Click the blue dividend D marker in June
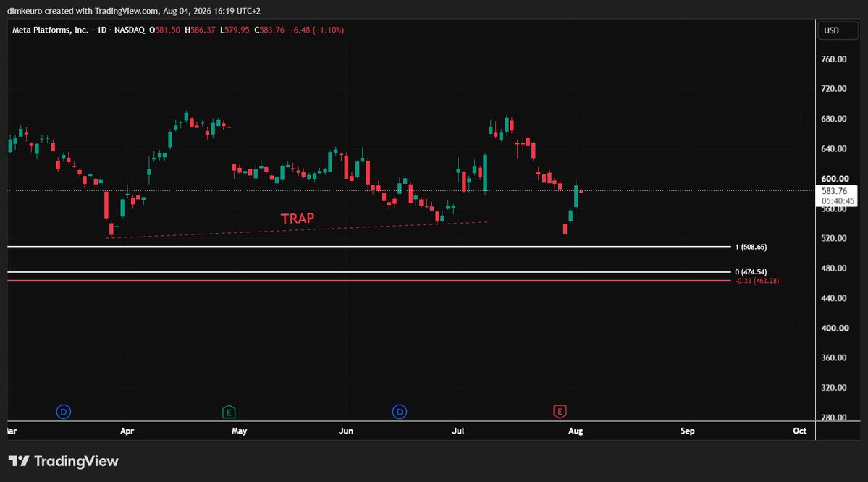Viewport: 868px width, 482px height. coord(400,412)
